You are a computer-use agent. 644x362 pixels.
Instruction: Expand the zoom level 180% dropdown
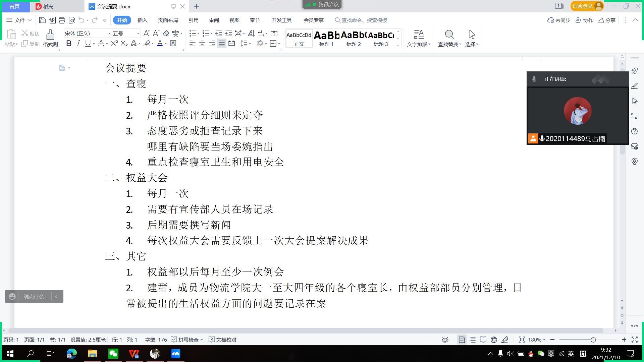(537, 340)
